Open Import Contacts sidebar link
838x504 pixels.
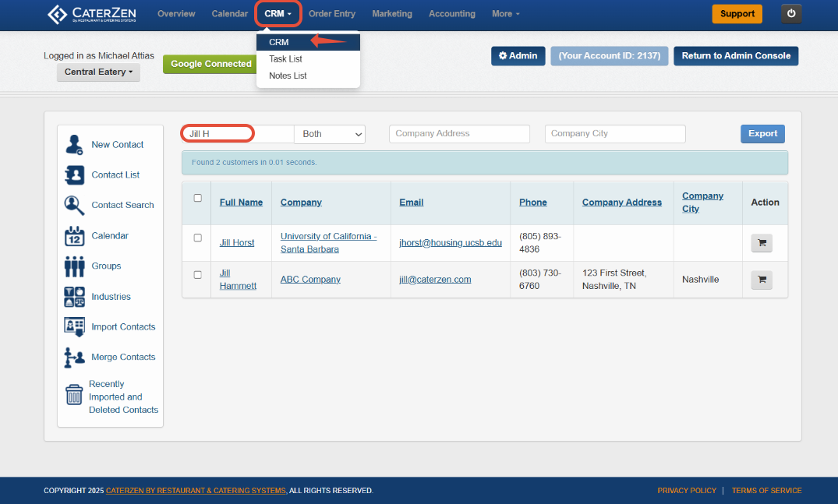tap(123, 326)
